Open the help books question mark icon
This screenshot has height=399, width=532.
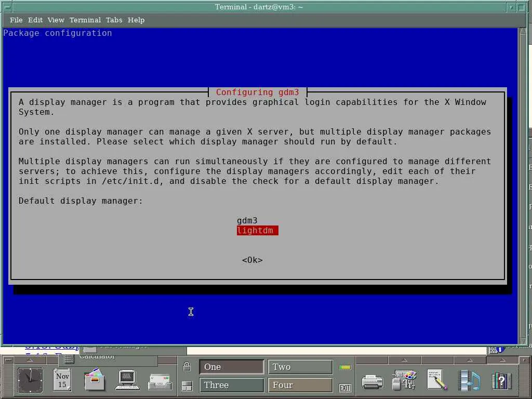click(x=501, y=380)
